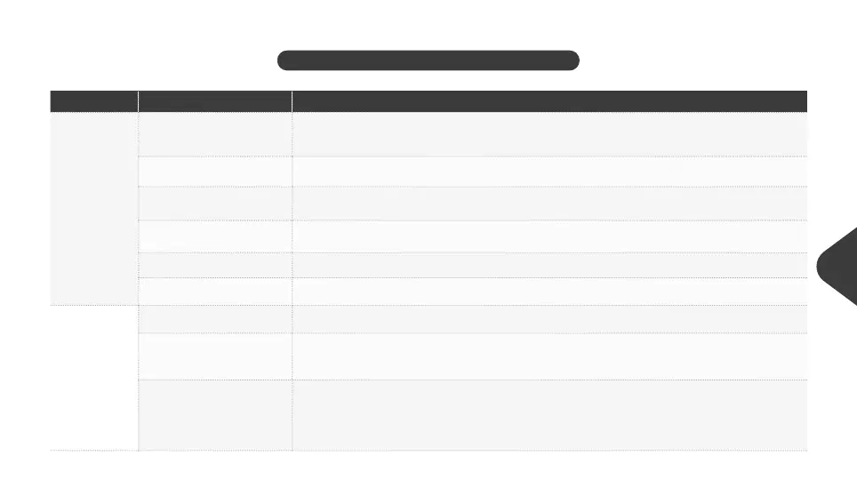This screenshot has width=857, height=504.
Task: Select the middle-column cell in the second body row
Action: coord(215,172)
